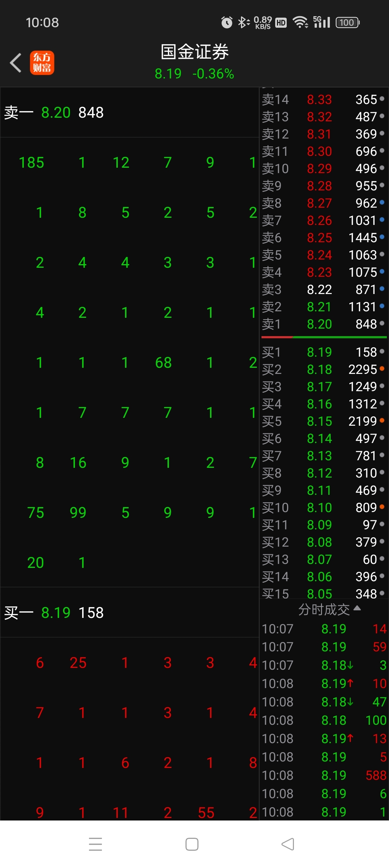Tap the alarm clock status icon
This screenshot has height=868, width=389.
227,22
